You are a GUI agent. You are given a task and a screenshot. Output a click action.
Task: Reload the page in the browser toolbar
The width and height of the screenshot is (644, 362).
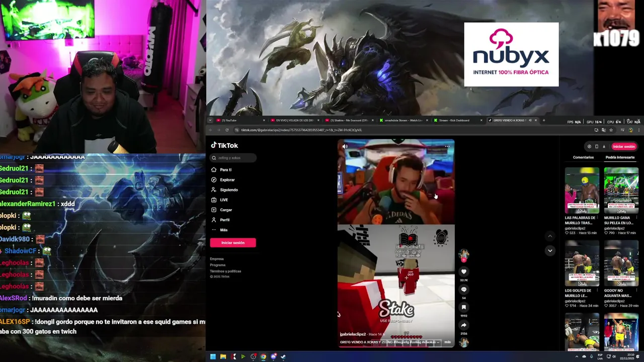227,130
